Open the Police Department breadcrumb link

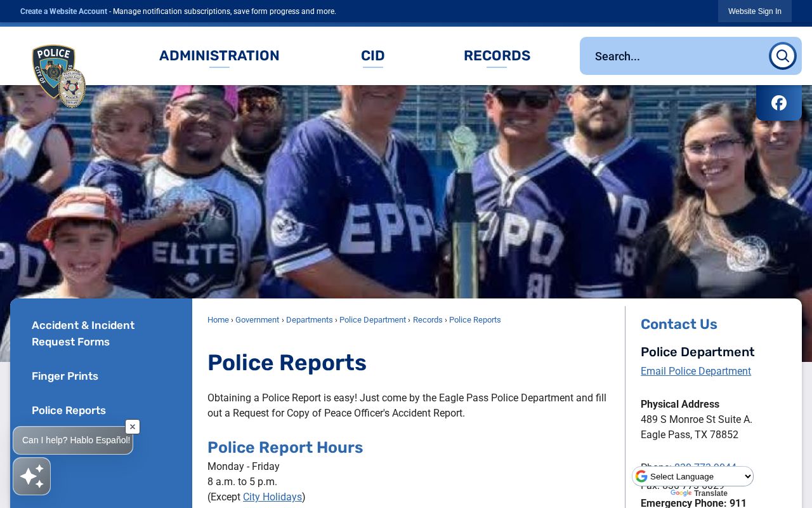[x=372, y=320]
